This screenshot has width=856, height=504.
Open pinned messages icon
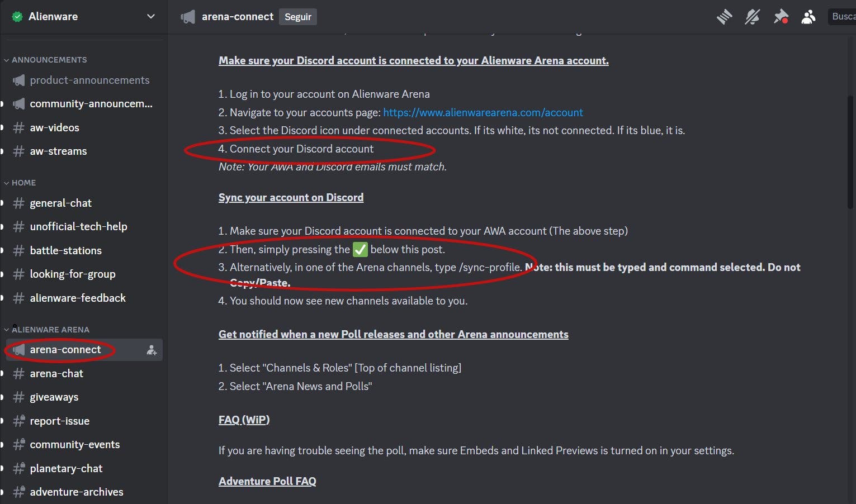click(781, 17)
